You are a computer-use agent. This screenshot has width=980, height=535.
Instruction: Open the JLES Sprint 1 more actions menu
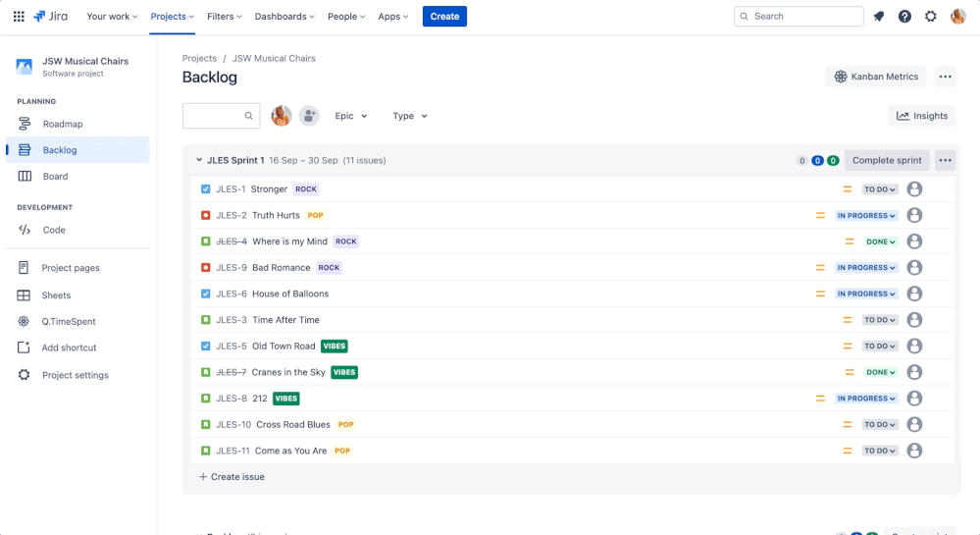pyautogui.click(x=945, y=161)
